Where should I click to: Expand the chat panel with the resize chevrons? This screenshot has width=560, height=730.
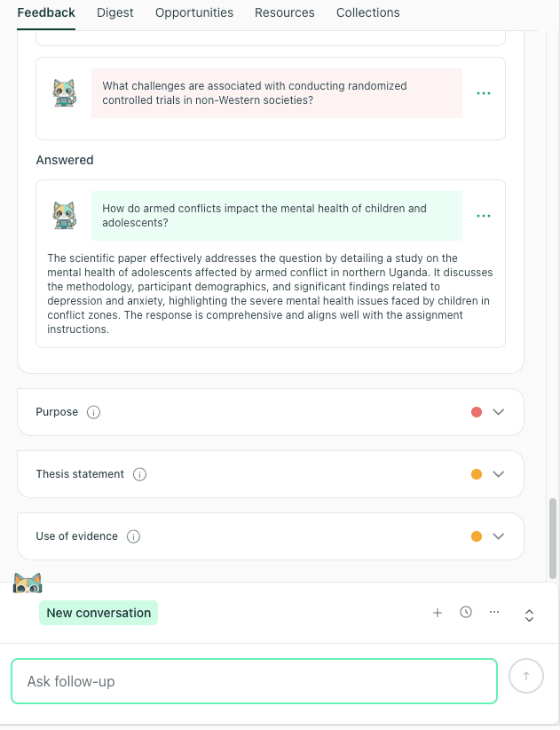coord(529,614)
